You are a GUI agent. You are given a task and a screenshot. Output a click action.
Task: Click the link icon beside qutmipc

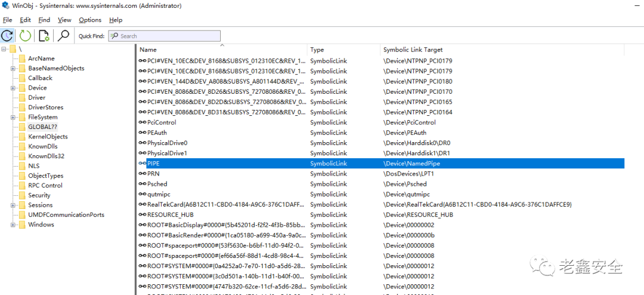[x=143, y=194]
